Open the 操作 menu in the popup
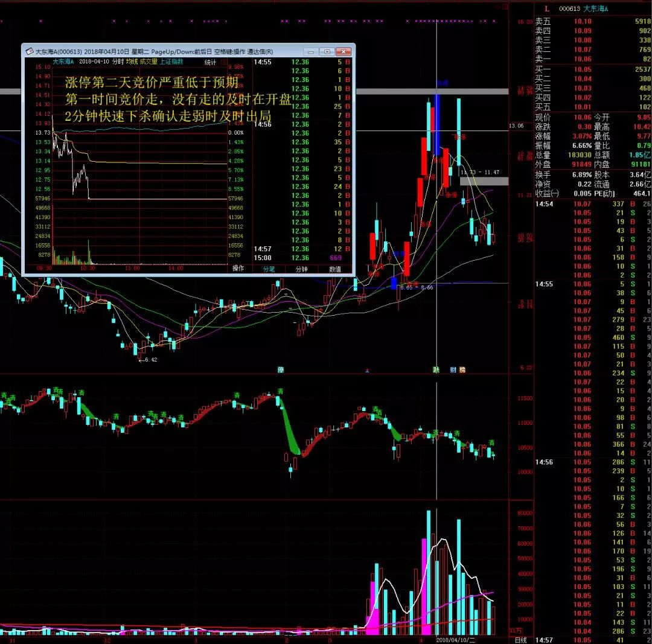 pyautogui.click(x=238, y=269)
